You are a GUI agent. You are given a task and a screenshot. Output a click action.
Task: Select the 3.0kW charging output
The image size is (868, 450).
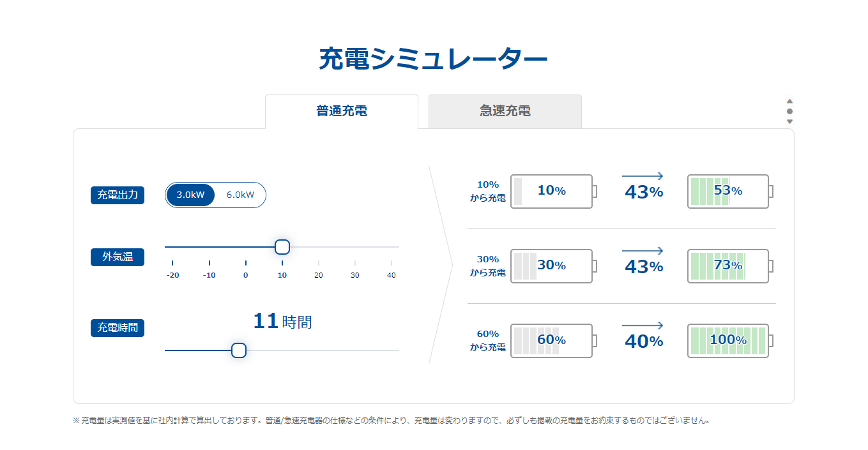click(x=190, y=195)
